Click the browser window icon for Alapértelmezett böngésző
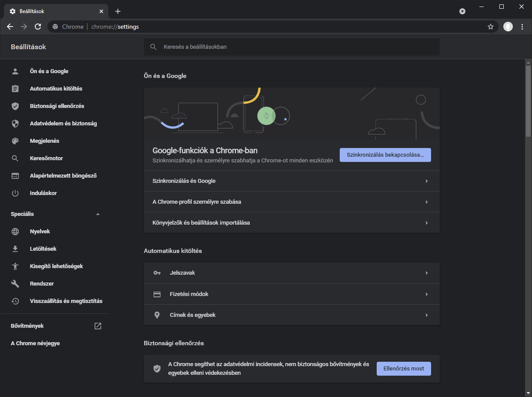 tap(15, 176)
